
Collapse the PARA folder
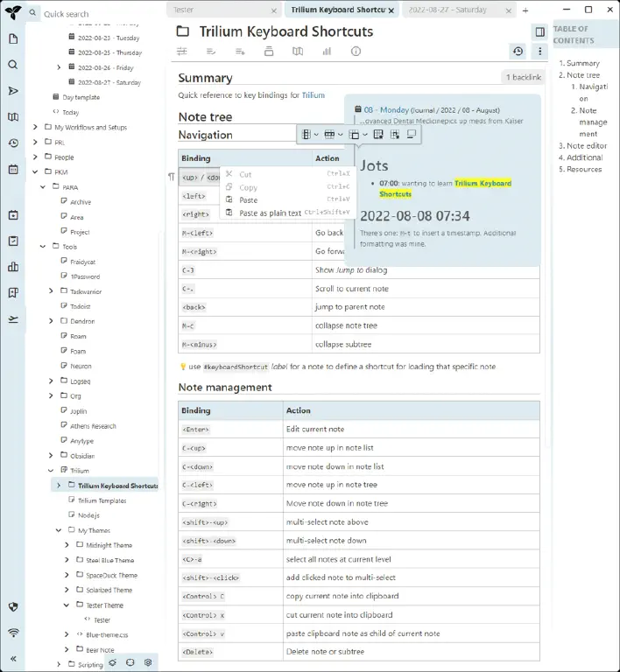[43, 187]
